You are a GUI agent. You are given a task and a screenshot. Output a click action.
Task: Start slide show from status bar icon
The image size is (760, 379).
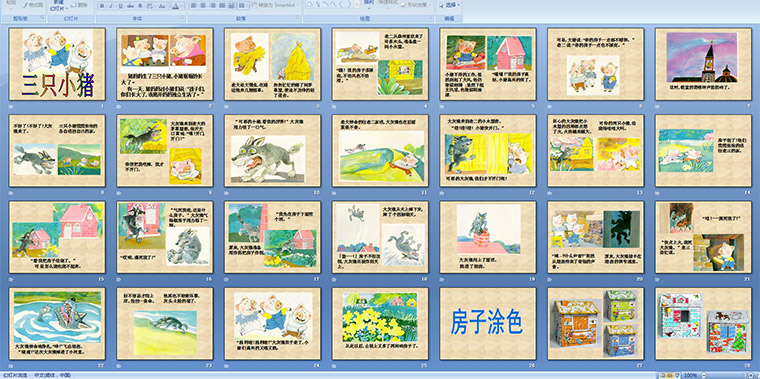[x=677, y=375]
